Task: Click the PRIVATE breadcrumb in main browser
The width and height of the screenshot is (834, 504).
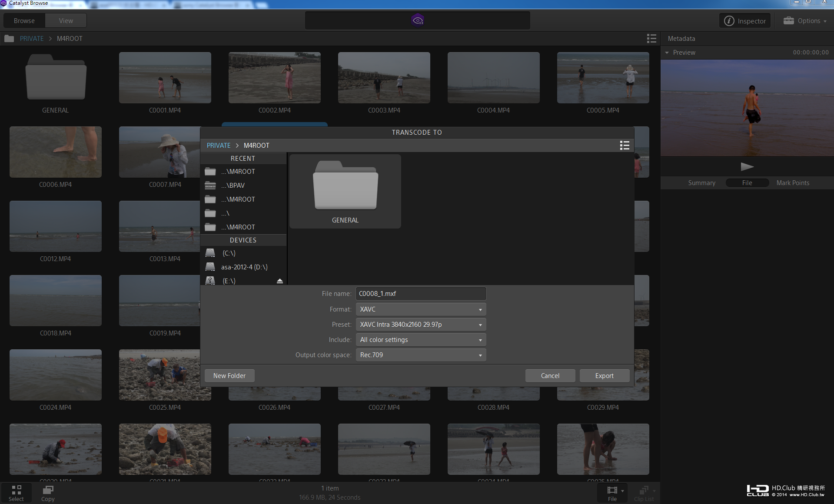Action: coord(32,39)
